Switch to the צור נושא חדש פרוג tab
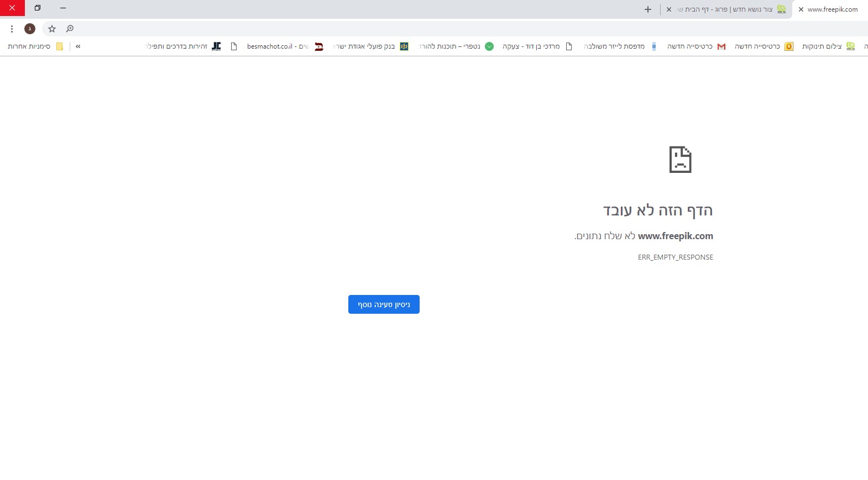 pos(726,9)
